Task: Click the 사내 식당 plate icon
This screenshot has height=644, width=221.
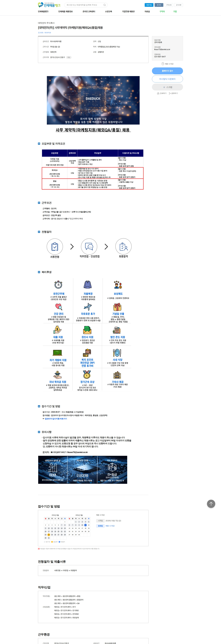Action: (x=117, y=353)
